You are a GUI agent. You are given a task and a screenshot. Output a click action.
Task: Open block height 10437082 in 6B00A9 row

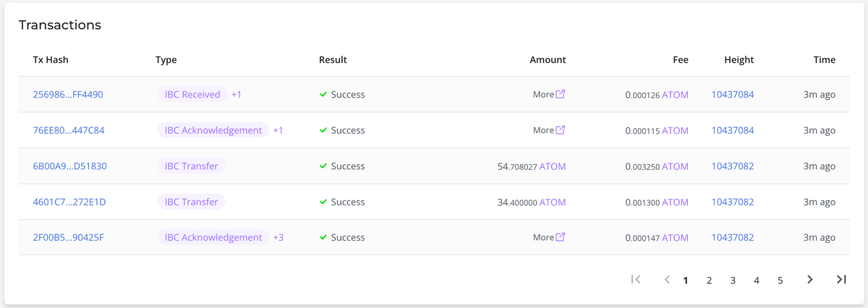point(733,166)
